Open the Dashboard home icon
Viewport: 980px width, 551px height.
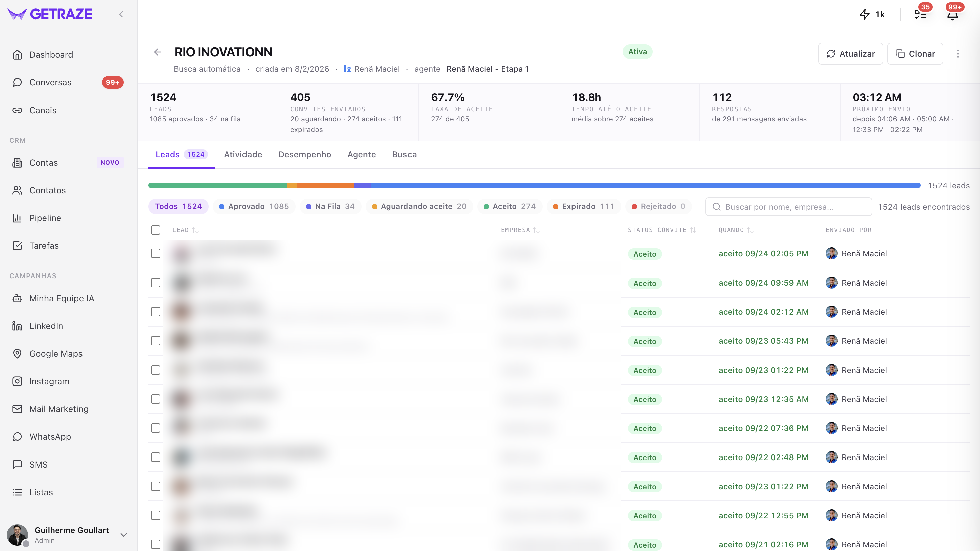(x=17, y=55)
